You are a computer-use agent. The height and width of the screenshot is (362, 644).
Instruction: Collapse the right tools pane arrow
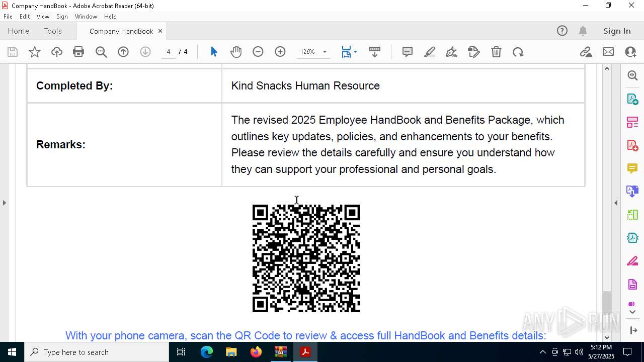coord(616,203)
